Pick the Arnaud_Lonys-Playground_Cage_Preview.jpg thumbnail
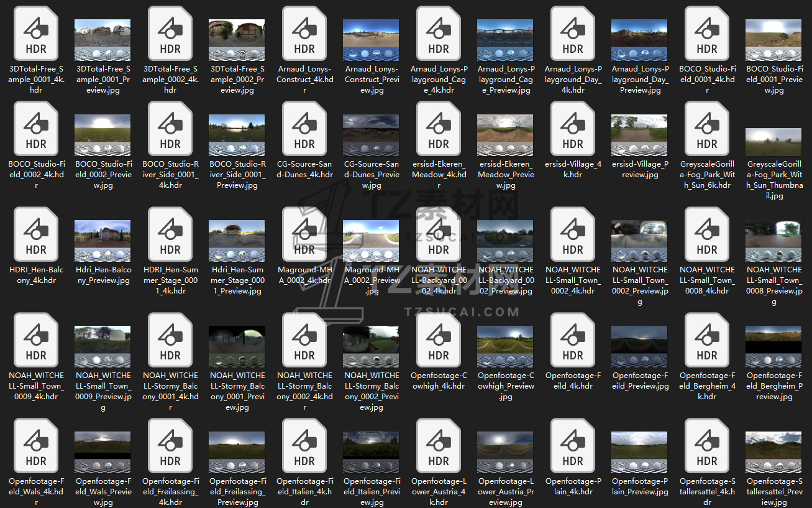Image resolution: width=812 pixels, height=508 pixels. pyautogui.click(x=505, y=40)
